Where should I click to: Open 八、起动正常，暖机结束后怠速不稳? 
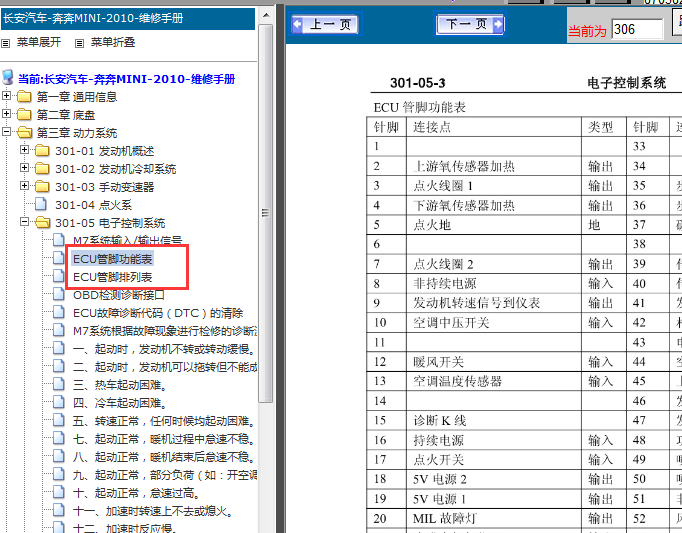164,458
